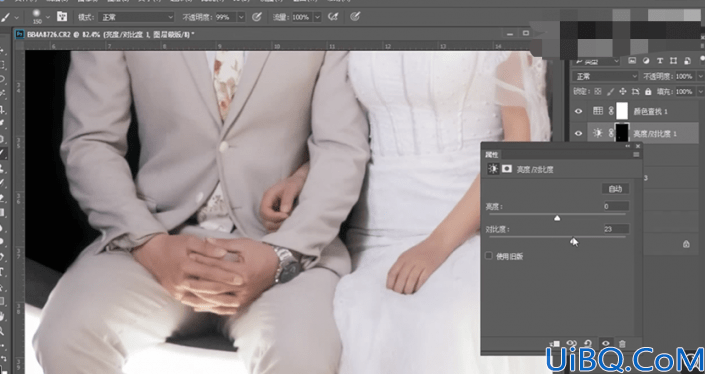Image resolution: width=705 pixels, height=374 pixels.
Task: Lock layer position icon
Action: point(623,91)
